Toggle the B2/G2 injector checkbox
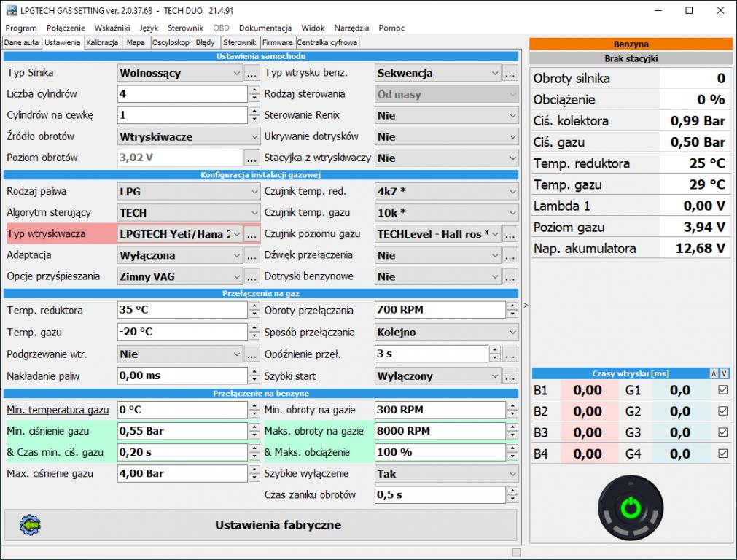This screenshot has height=560, width=737. tap(723, 411)
